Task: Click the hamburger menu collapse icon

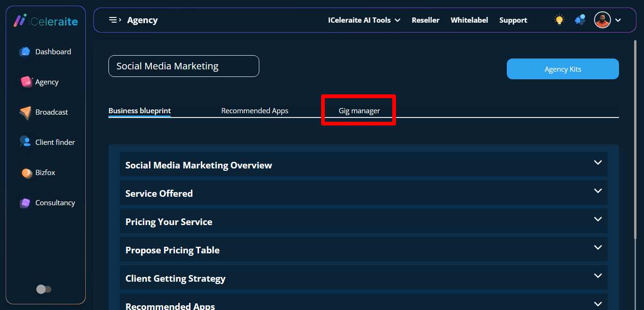Action: point(115,20)
